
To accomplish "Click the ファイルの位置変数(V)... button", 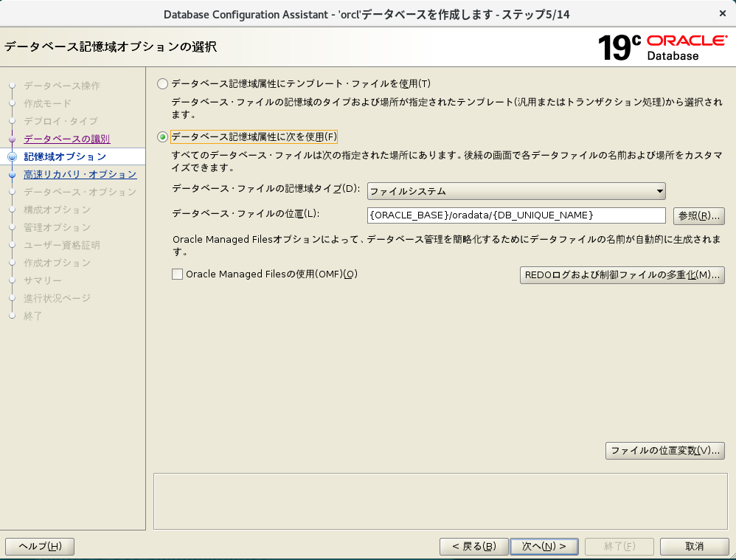I will coord(664,450).
